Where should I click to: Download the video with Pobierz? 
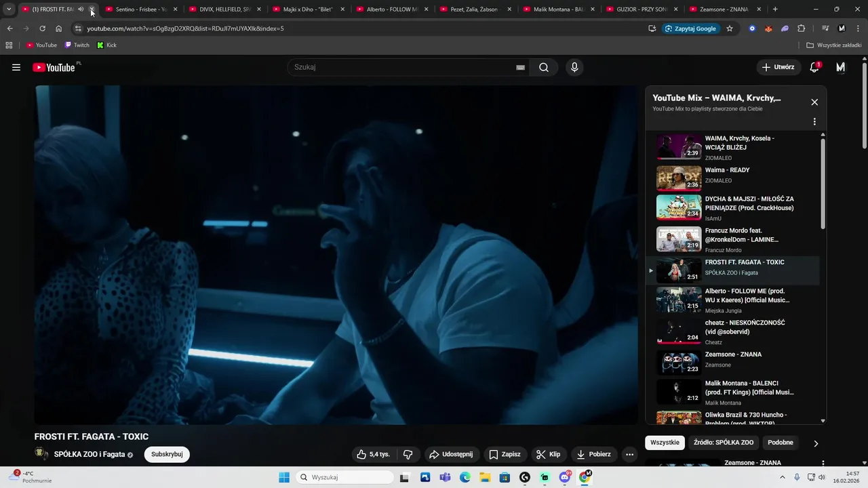[594, 454]
